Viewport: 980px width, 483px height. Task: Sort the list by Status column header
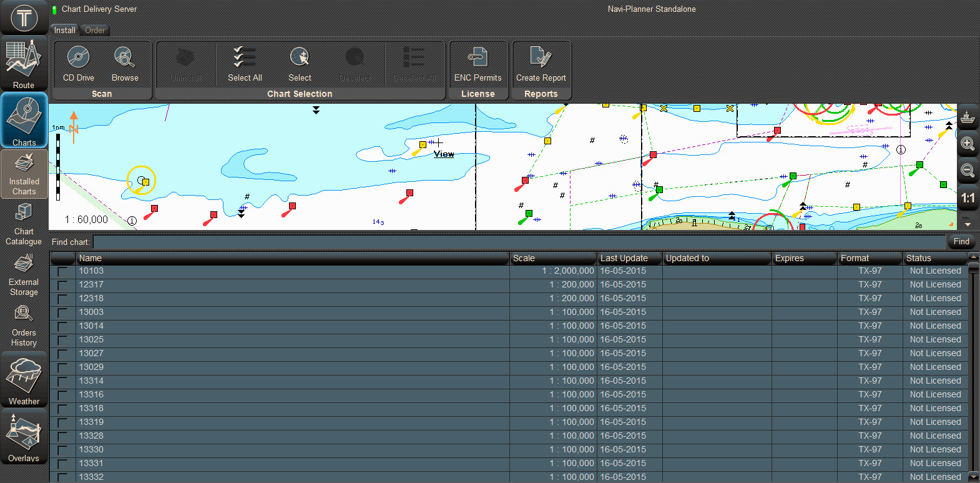(934, 258)
